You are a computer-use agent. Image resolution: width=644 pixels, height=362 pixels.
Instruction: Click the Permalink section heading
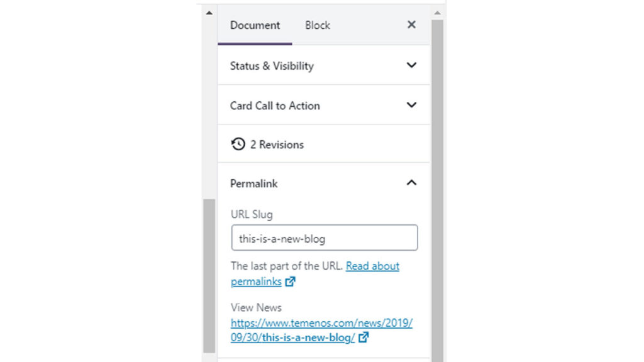tap(253, 184)
